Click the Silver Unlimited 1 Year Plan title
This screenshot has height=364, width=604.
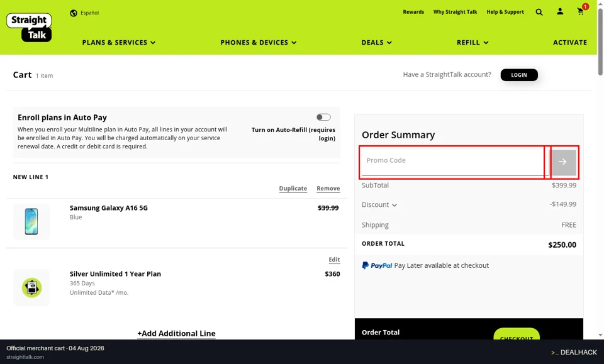(115, 274)
